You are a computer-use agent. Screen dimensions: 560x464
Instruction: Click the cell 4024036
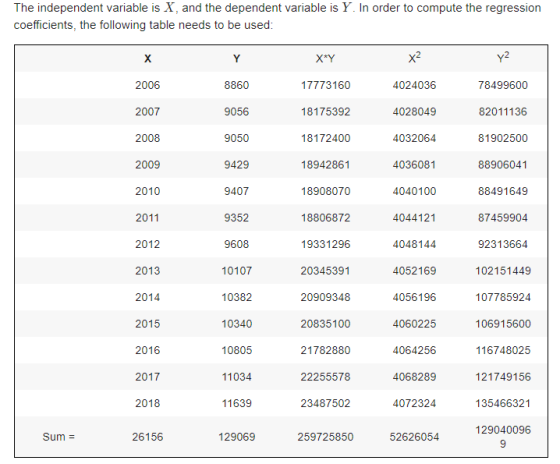(414, 85)
